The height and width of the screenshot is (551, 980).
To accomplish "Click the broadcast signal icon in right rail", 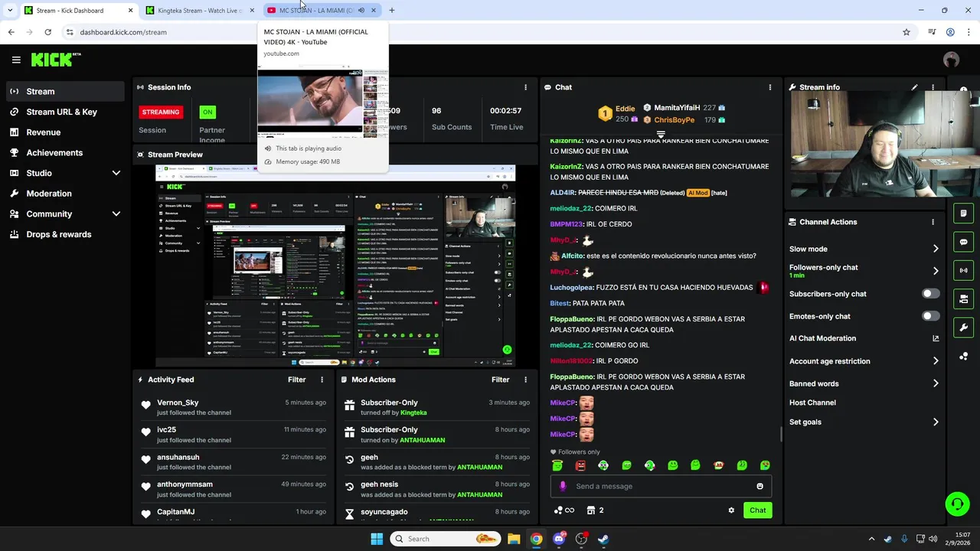I will [x=963, y=270].
